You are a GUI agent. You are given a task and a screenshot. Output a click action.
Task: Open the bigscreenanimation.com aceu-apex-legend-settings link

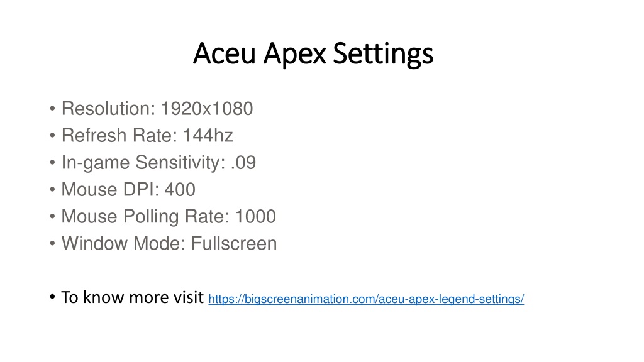click(x=366, y=299)
